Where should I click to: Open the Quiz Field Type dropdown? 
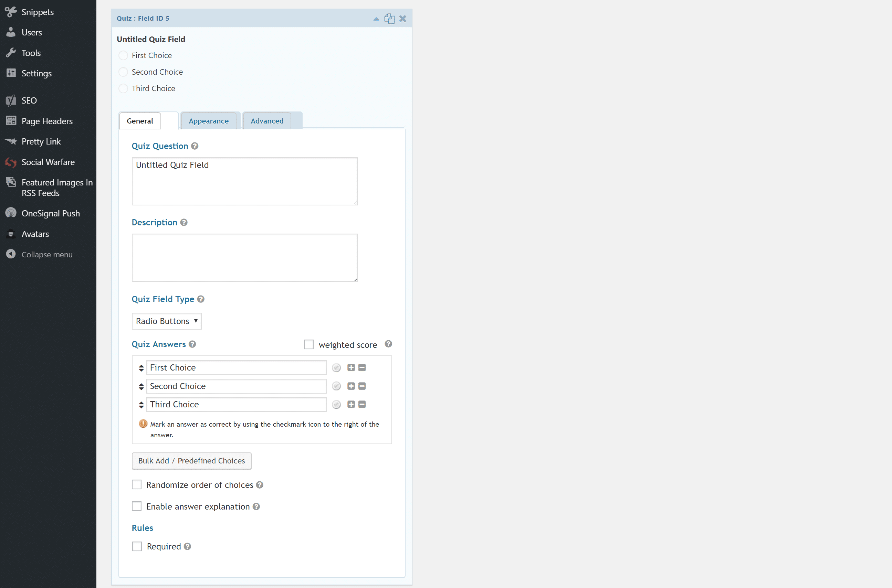coord(166,321)
